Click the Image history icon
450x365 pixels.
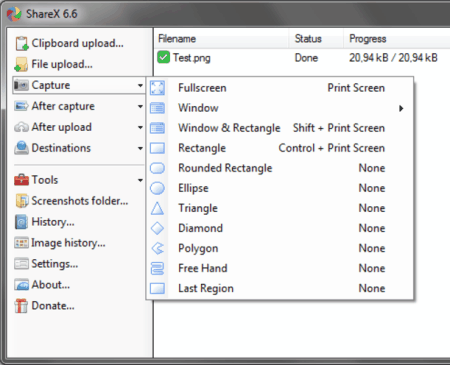[21, 243]
